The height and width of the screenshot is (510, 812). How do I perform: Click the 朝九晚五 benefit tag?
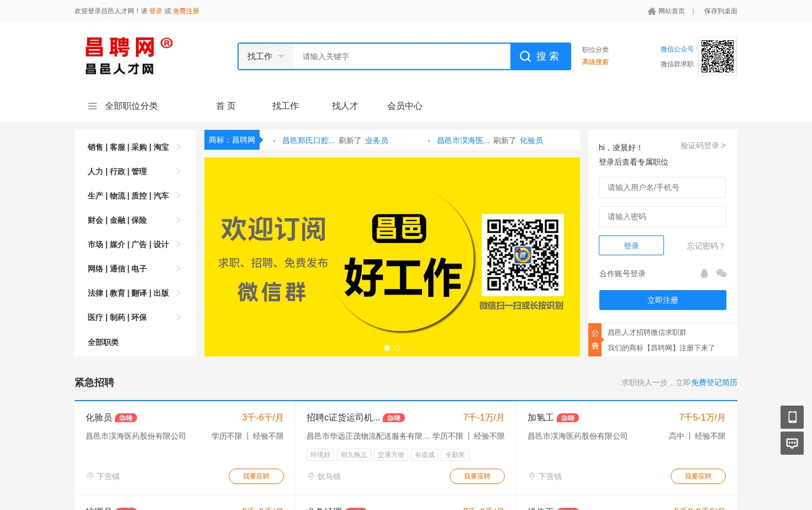[x=354, y=455]
